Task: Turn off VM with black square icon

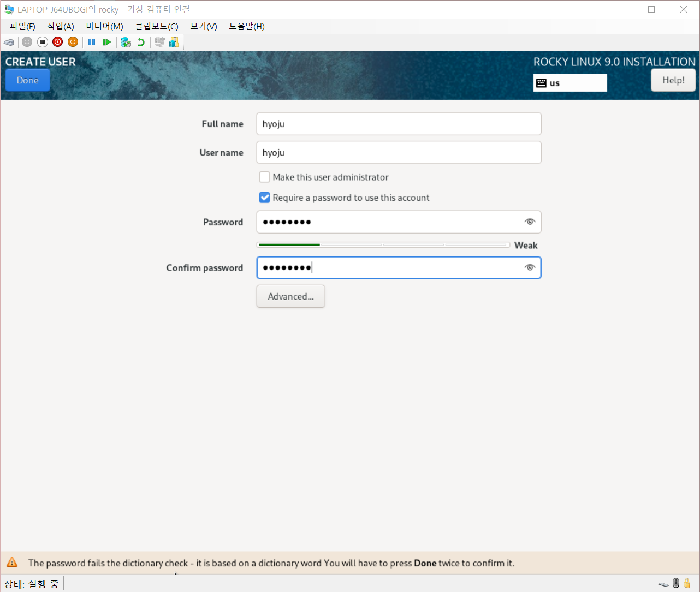Action: click(x=42, y=42)
